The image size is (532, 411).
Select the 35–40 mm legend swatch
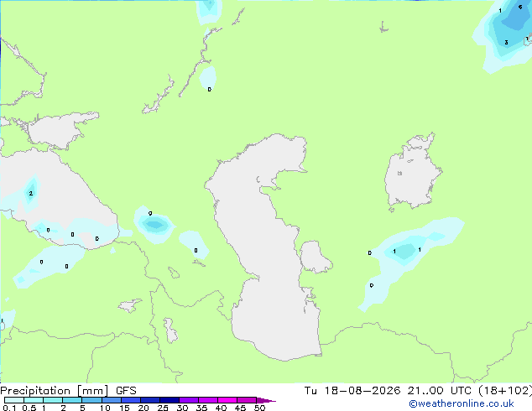coord(208,400)
